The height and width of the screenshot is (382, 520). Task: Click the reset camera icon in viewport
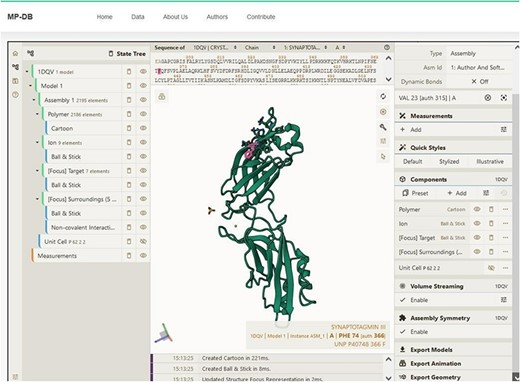point(383,96)
